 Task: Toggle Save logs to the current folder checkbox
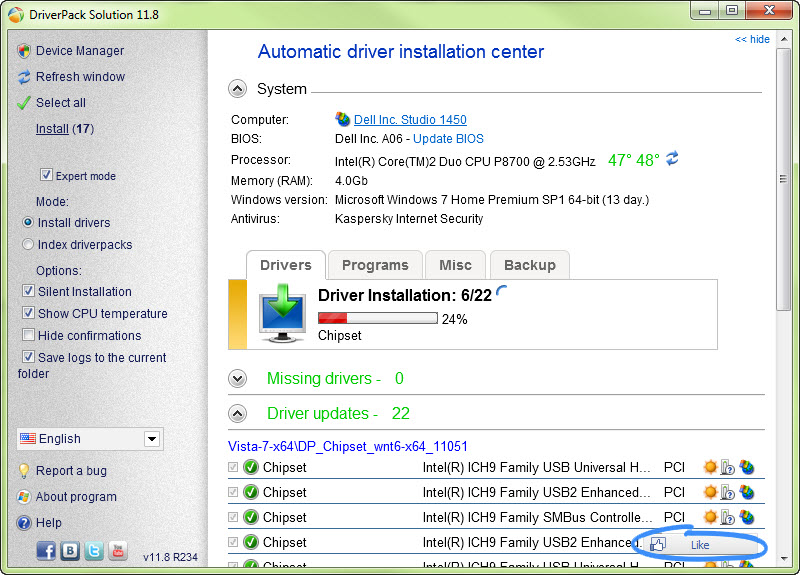(x=29, y=357)
